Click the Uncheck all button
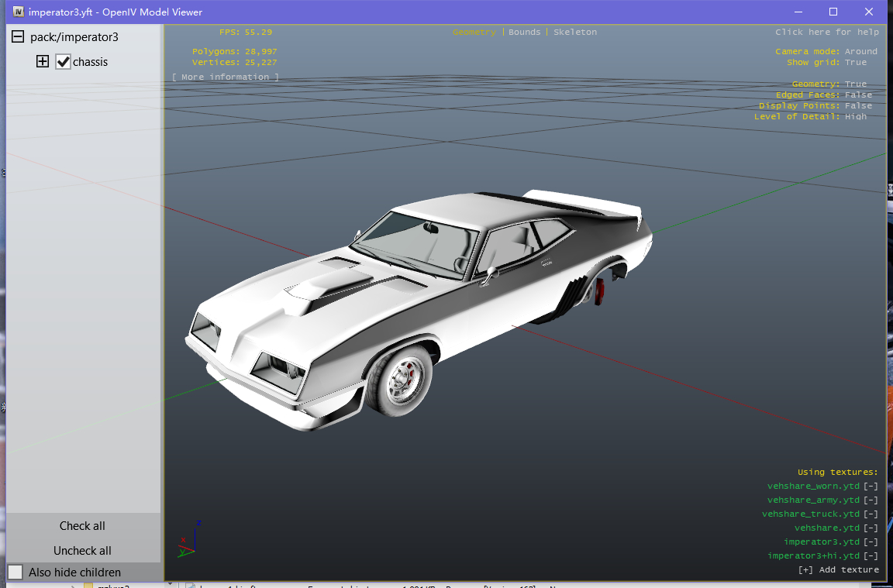The image size is (893, 588). coord(83,551)
